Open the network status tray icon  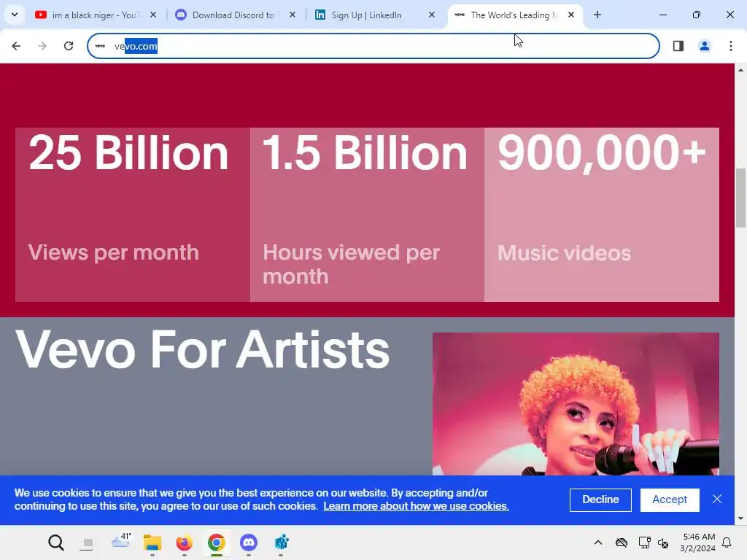(645, 542)
